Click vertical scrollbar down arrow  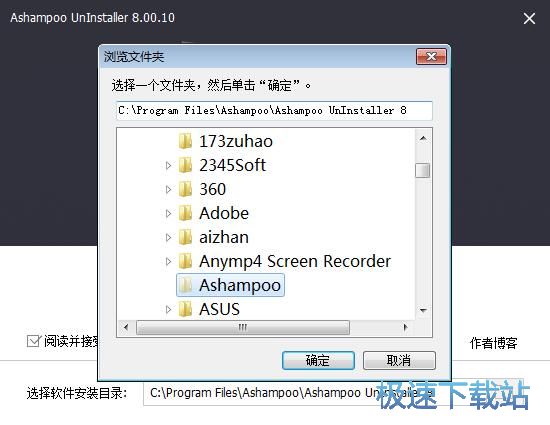pyautogui.click(x=423, y=310)
